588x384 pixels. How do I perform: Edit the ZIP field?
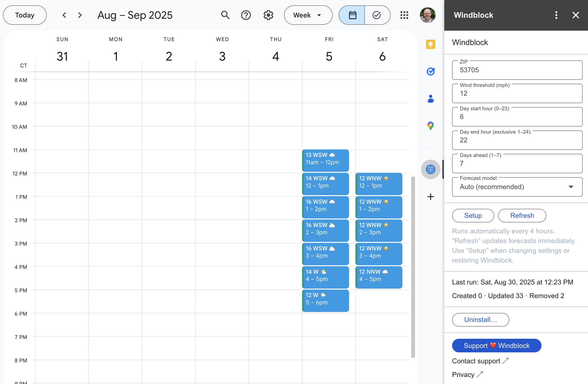tap(517, 70)
